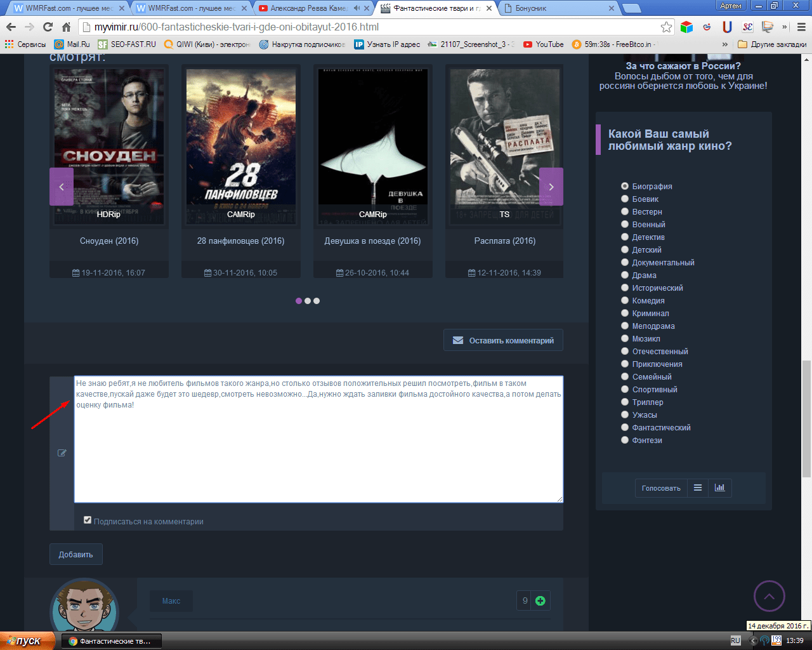Click the RU language indicator in tray
Image resolution: width=812 pixels, height=650 pixels.
tap(735, 640)
